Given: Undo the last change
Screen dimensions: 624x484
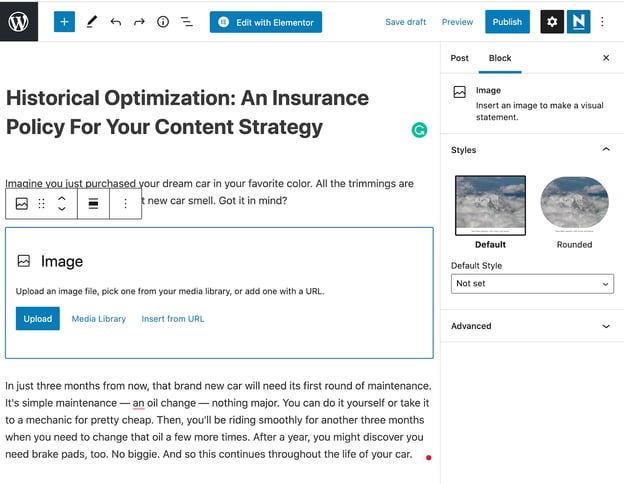Looking at the screenshot, I should tap(116, 21).
